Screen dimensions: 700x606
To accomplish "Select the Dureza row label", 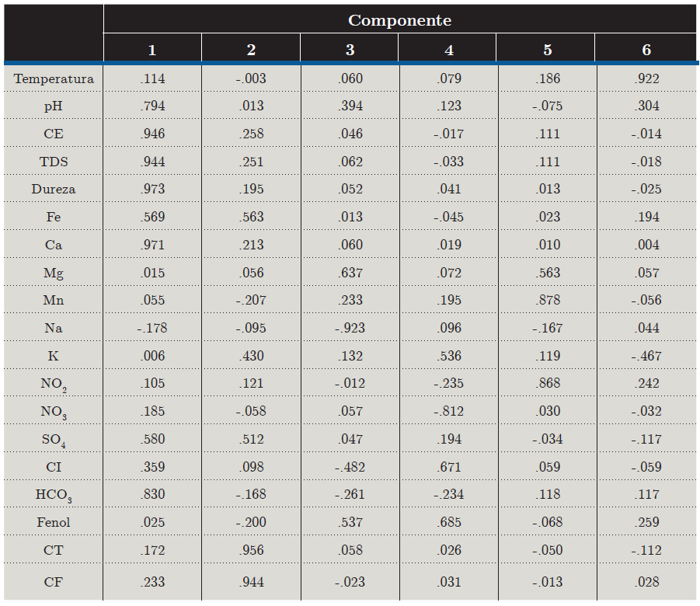I will click(54, 189).
